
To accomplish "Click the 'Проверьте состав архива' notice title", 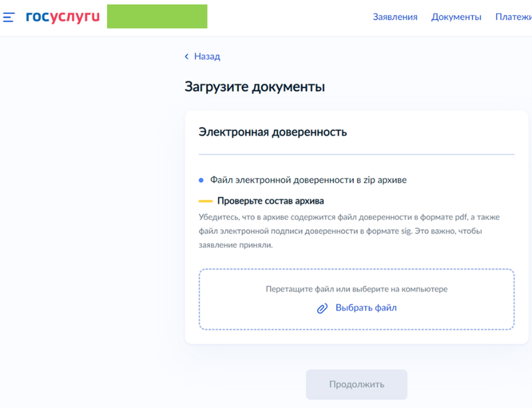I will [270, 201].
